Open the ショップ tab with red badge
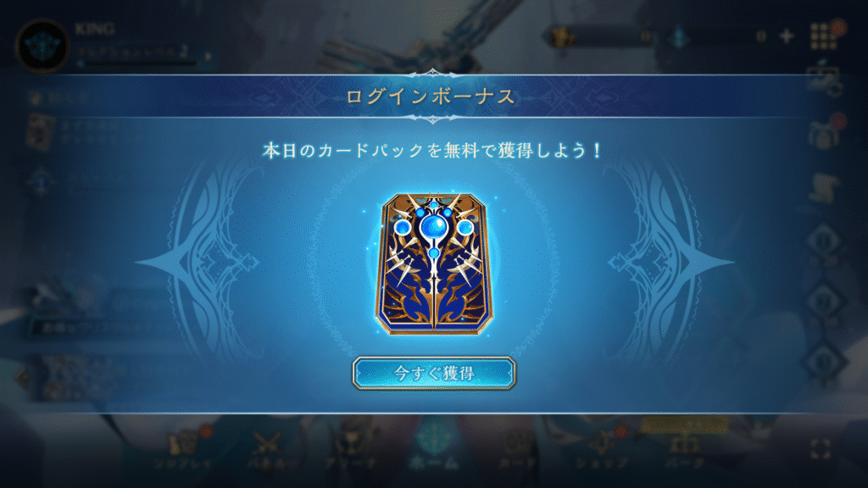Viewport: 868px width, 488px height. click(601, 449)
